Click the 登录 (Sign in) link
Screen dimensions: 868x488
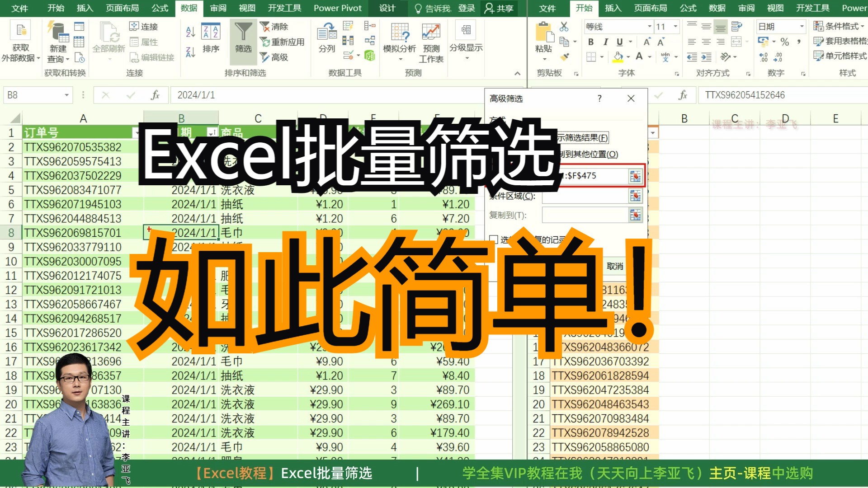click(466, 8)
